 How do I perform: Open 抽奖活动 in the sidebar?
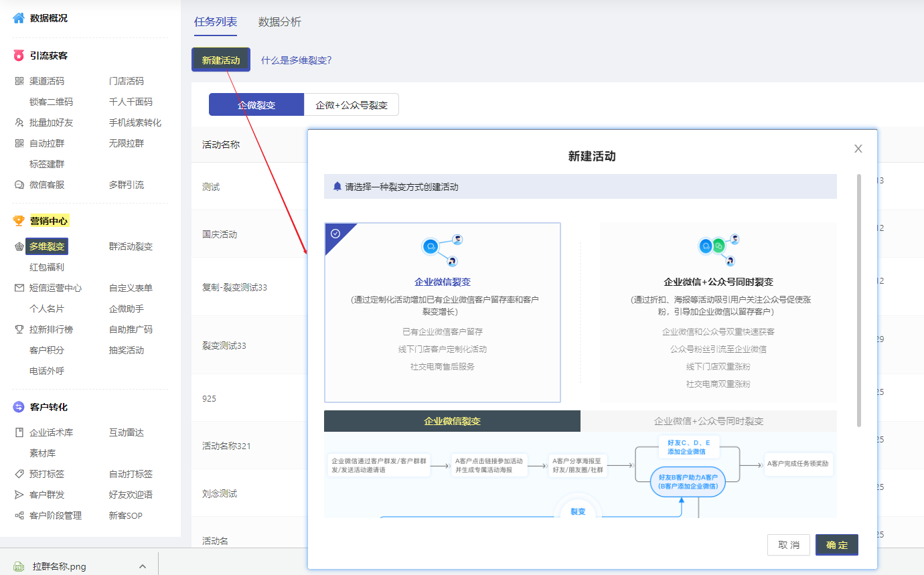127,350
